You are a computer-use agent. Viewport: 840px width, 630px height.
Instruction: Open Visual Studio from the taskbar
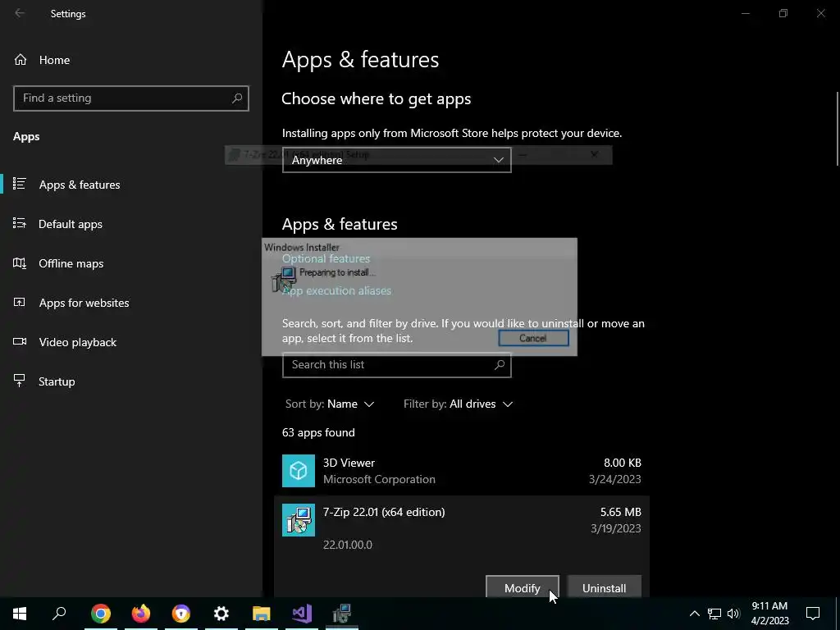(x=302, y=614)
